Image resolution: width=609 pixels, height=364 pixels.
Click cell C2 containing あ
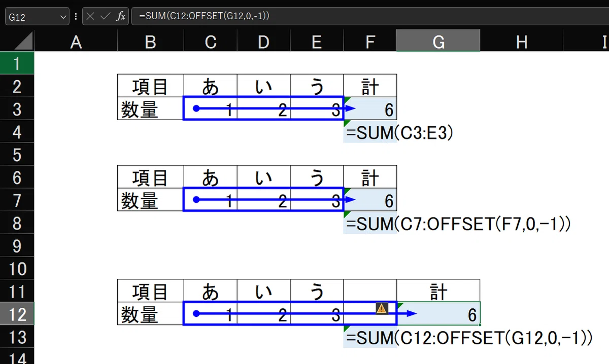click(x=210, y=86)
